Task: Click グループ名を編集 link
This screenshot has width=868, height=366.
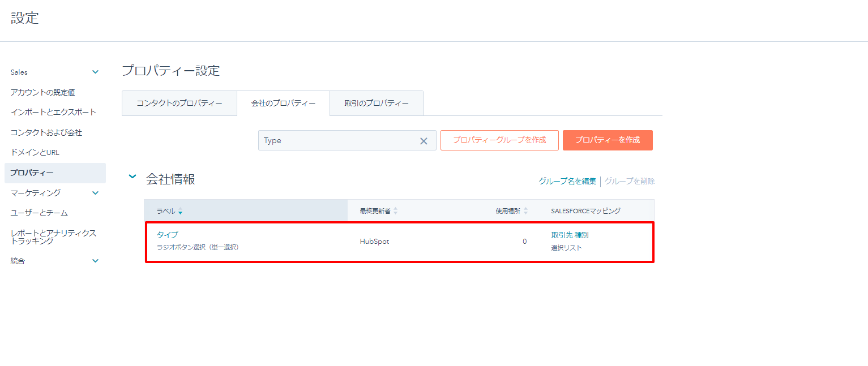Action: tap(567, 181)
